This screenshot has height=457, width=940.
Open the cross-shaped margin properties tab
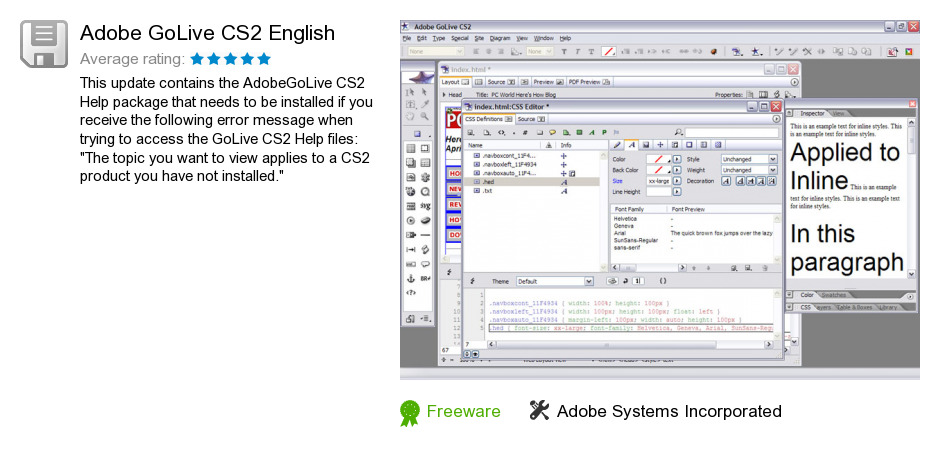(660, 145)
